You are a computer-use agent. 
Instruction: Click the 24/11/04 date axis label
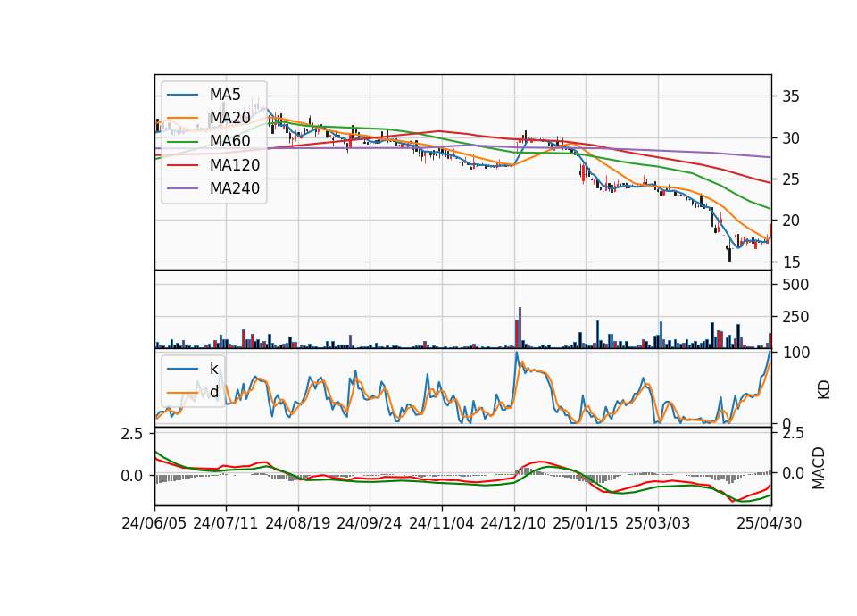click(442, 523)
